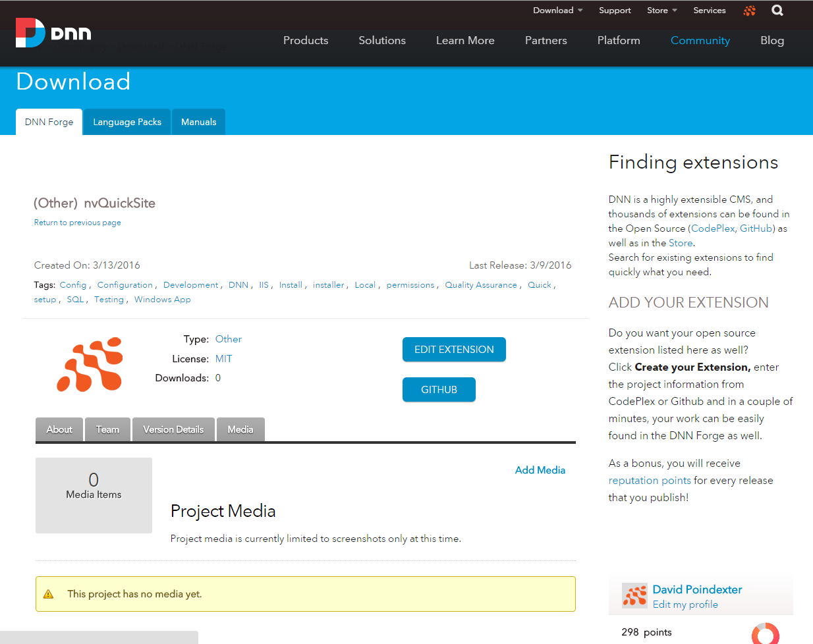Open the Blog menu item

tap(772, 40)
